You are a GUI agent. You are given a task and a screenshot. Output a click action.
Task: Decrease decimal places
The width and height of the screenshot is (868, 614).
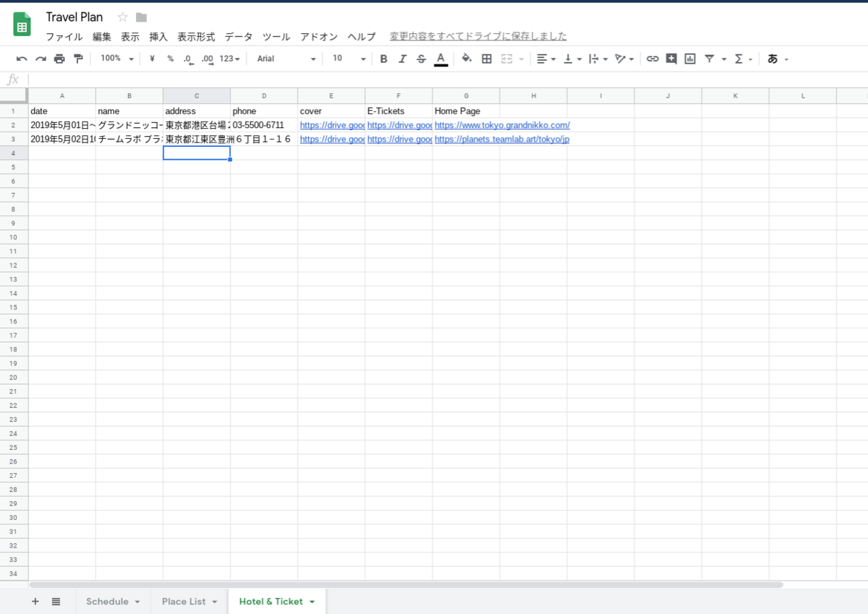(188, 59)
